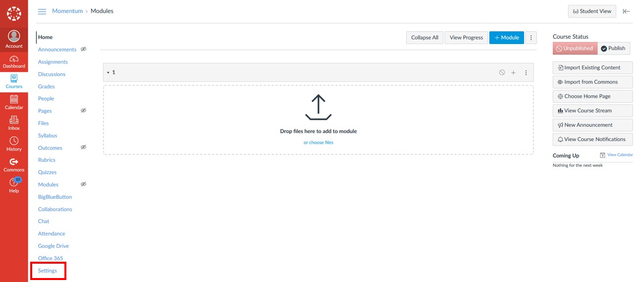Select the Unpublished course status button

point(575,48)
